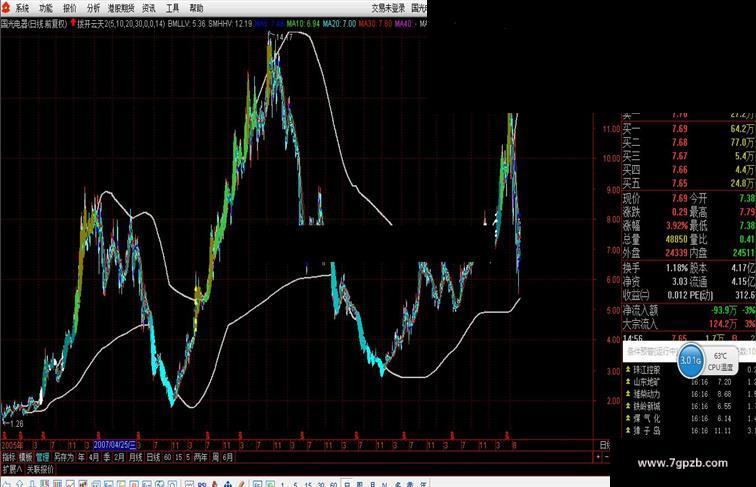Select 獐子岛 in the alert list
The height and width of the screenshot is (487, 756).
tap(647, 430)
